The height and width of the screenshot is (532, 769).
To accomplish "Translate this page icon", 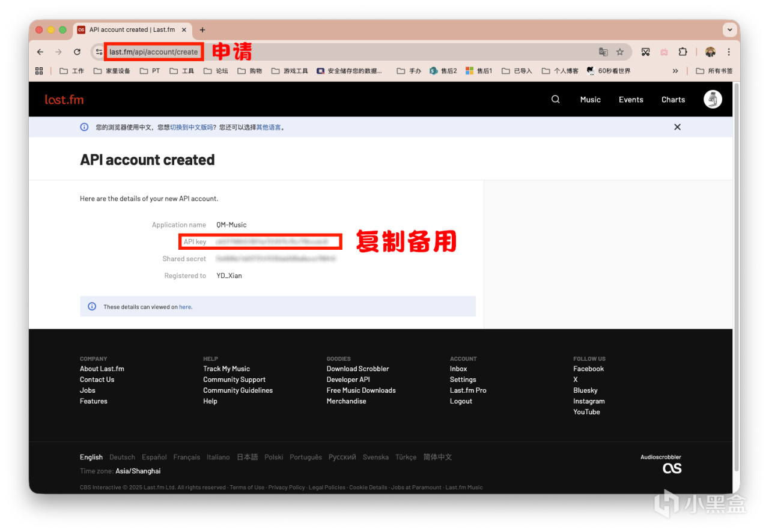I will tap(603, 52).
